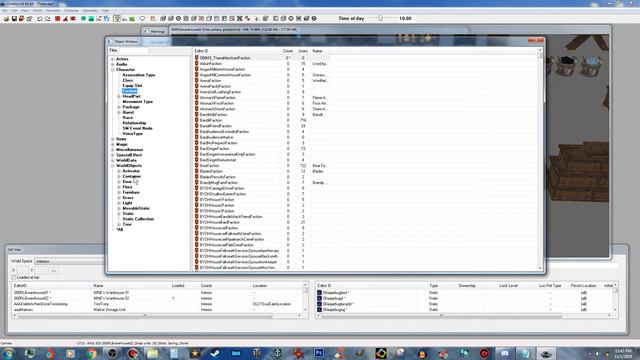
Task: Adjust Time of day slider
Action: click(380, 18)
